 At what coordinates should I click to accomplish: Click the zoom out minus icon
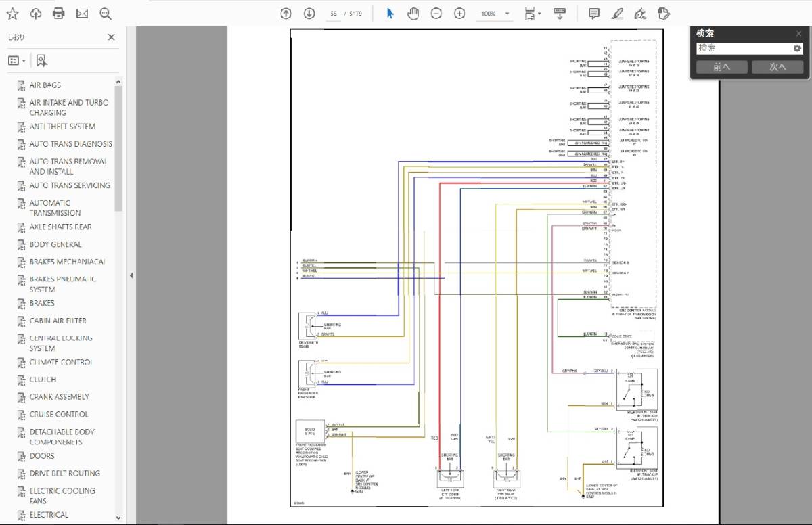click(x=436, y=13)
